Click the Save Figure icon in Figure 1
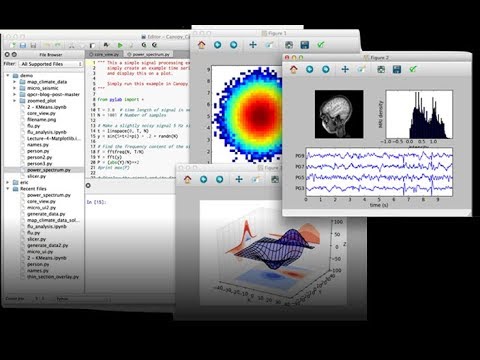Screen dimensions: 480x360 coord(305,45)
